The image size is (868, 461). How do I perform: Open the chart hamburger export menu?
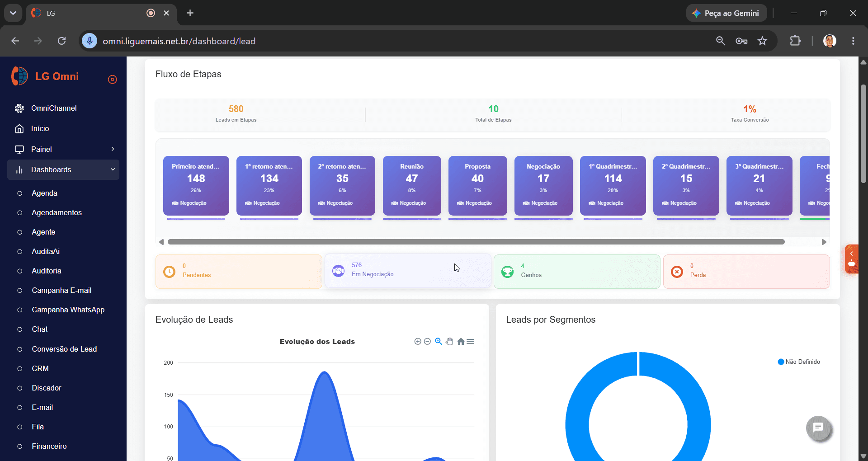point(471,341)
